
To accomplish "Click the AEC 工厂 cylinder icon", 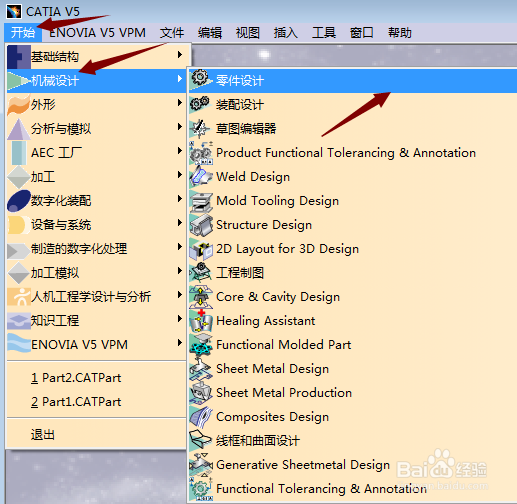I will [x=19, y=153].
